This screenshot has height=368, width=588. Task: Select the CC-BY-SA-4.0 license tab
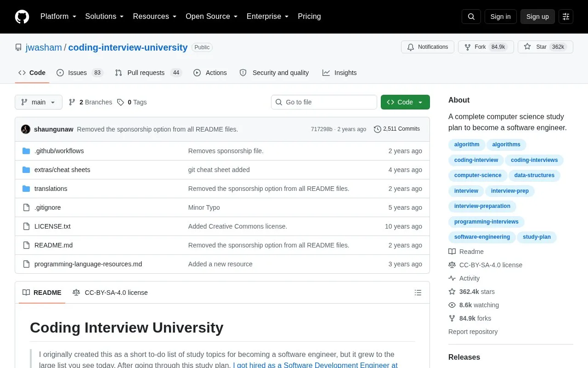[x=110, y=293]
